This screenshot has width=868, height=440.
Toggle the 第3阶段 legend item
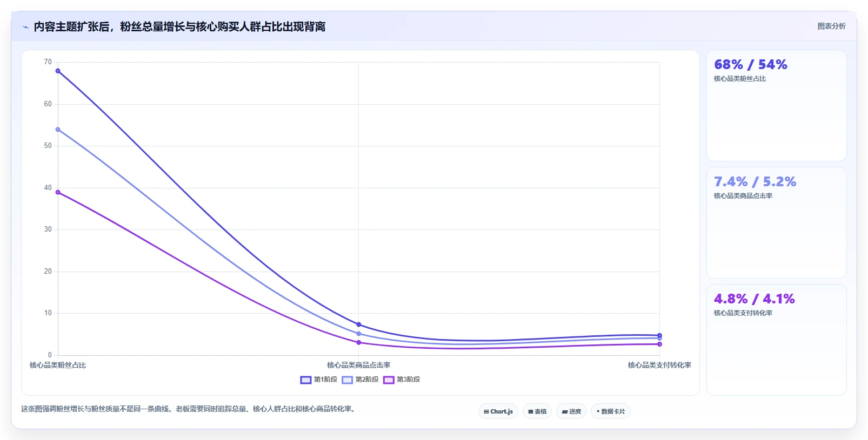tap(402, 380)
